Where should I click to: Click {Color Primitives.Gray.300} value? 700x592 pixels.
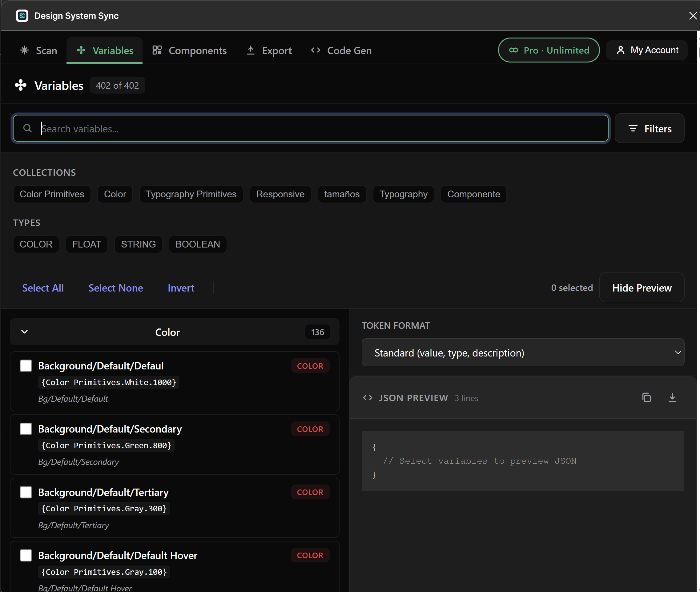[x=104, y=509]
